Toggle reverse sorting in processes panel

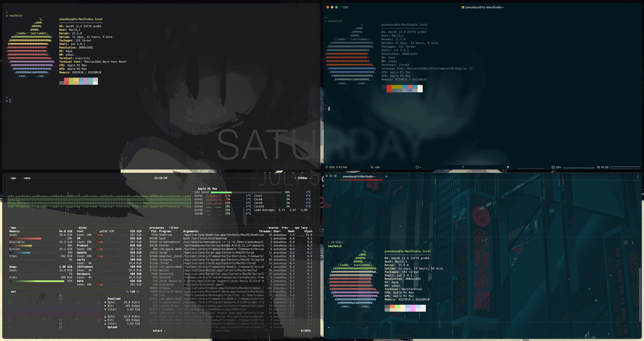click(272, 228)
